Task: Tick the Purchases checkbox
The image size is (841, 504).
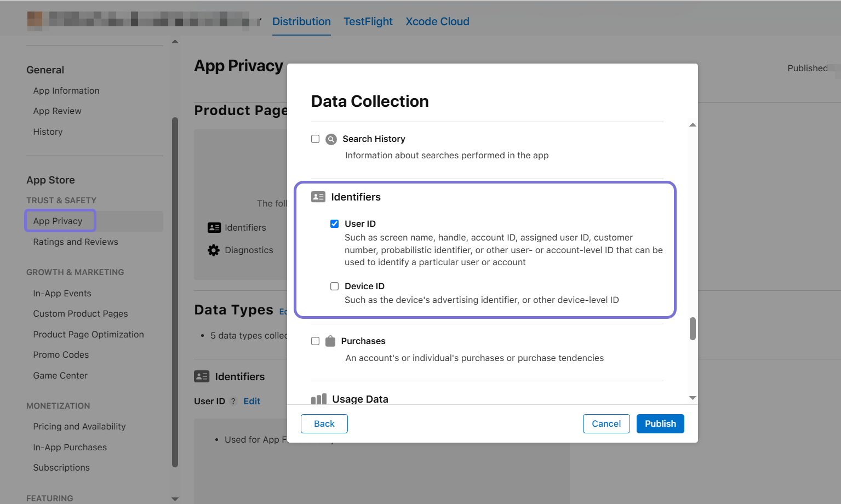Action: [x=315, y=341]
